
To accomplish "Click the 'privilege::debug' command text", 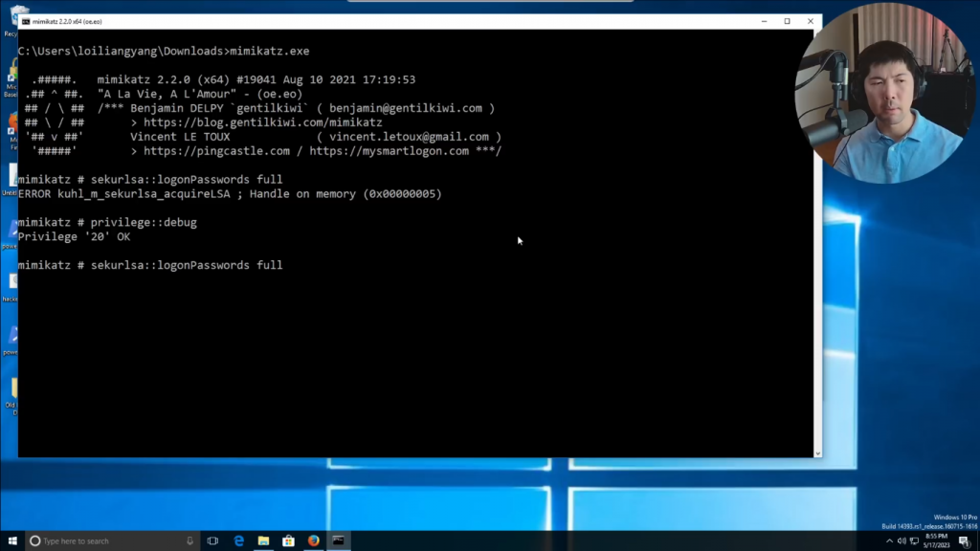I will coord(144,222).
